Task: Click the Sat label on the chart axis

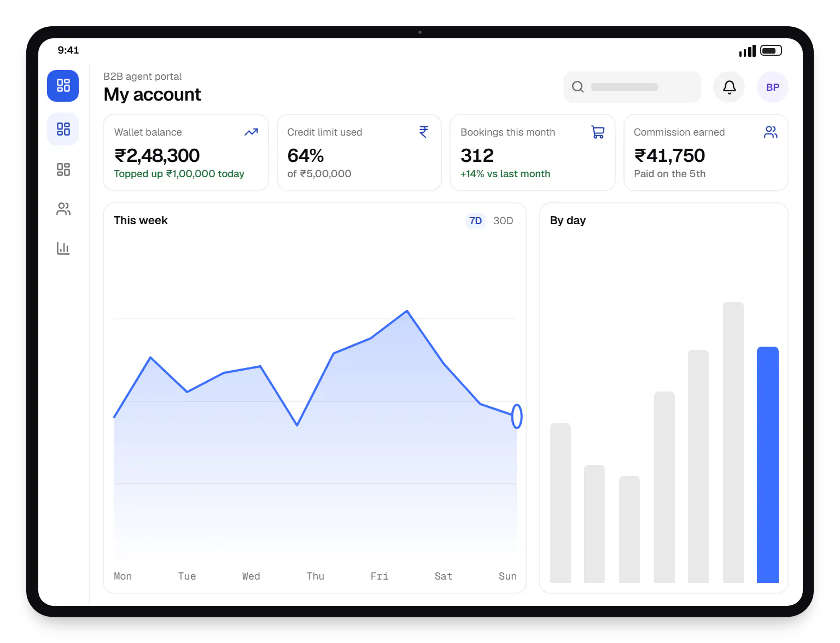Action: 444,576
